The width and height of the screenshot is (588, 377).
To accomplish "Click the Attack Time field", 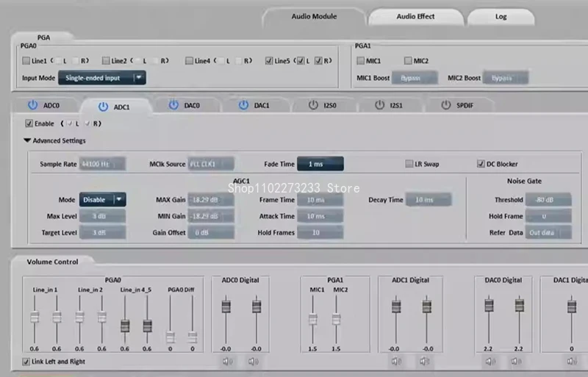I will pos(320,216).
